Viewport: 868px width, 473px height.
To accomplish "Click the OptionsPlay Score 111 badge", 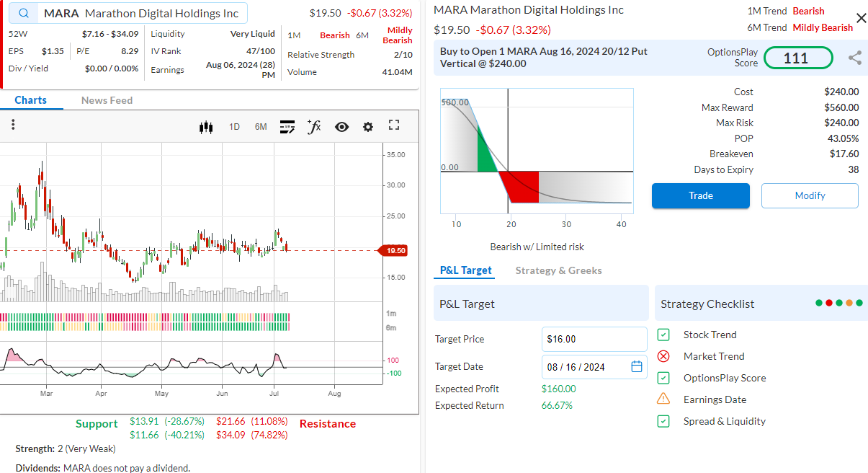I will tap(798, 58).
